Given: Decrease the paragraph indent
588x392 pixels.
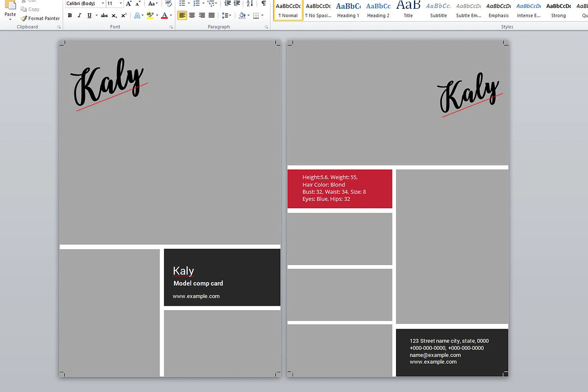Looking at the screenshot, I should [227, 3].
